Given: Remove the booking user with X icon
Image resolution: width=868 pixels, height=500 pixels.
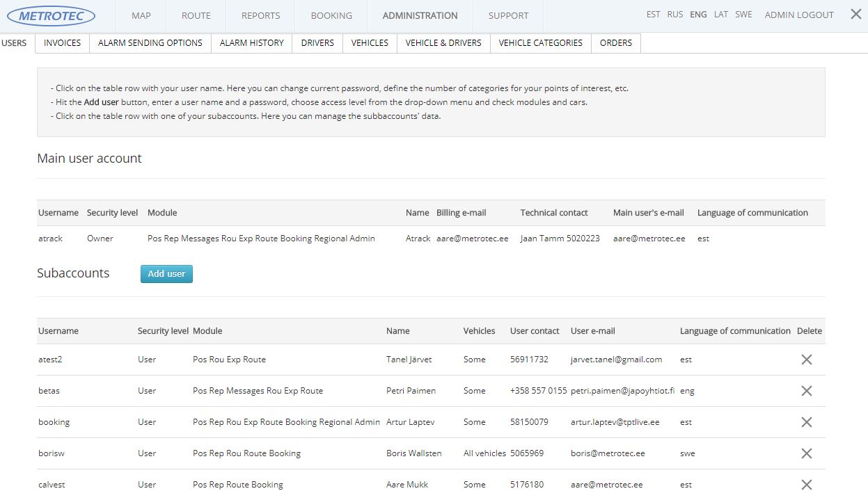Looking at the screenshot, I should pyautogui.click(x=806, y=422).
